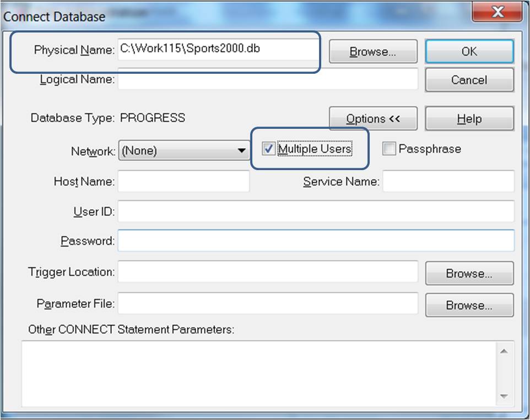The width and height of the screenshot is (530, 420).
Task: Click the Service Name field
Action: pyautogui.click(x=448, y=181)
